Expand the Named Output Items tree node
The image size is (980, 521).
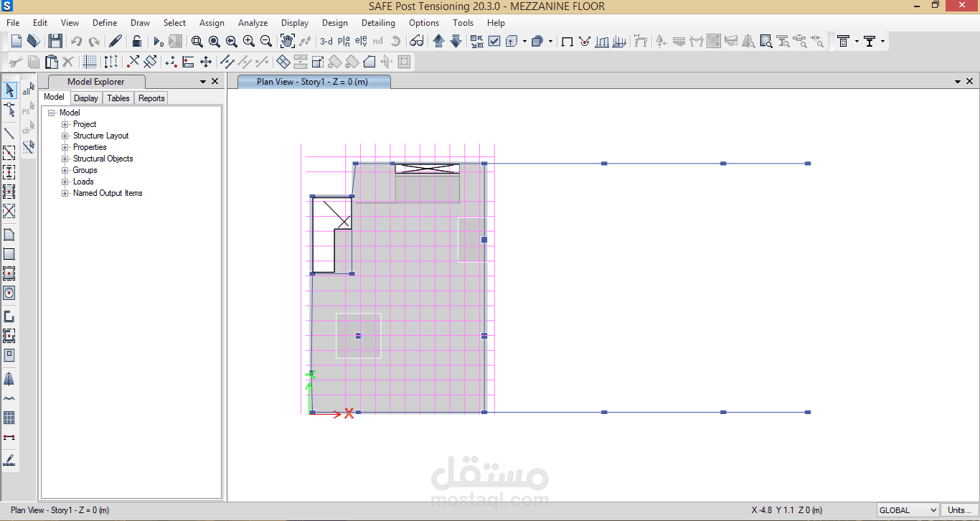click(65, 193)
